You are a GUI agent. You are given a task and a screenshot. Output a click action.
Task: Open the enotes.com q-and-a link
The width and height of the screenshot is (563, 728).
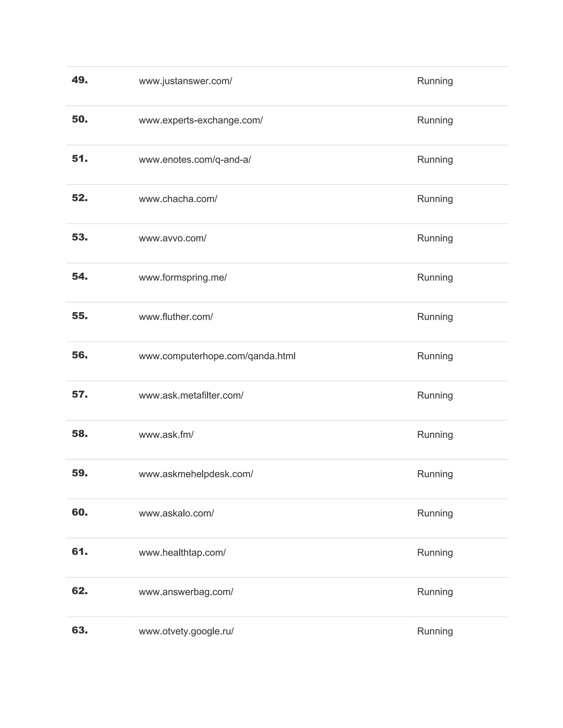(x=195, y=160)
